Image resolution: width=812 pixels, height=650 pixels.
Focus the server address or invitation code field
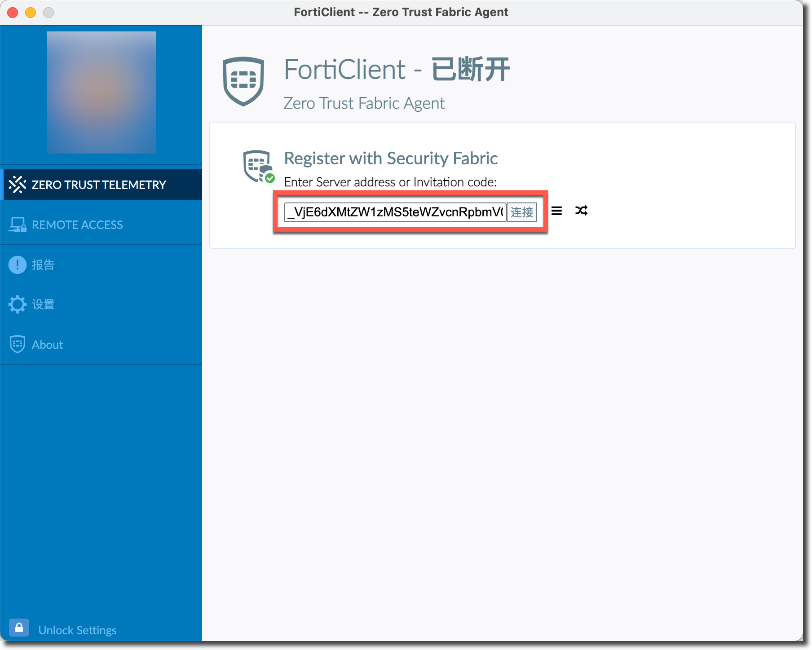pos(395,212)
